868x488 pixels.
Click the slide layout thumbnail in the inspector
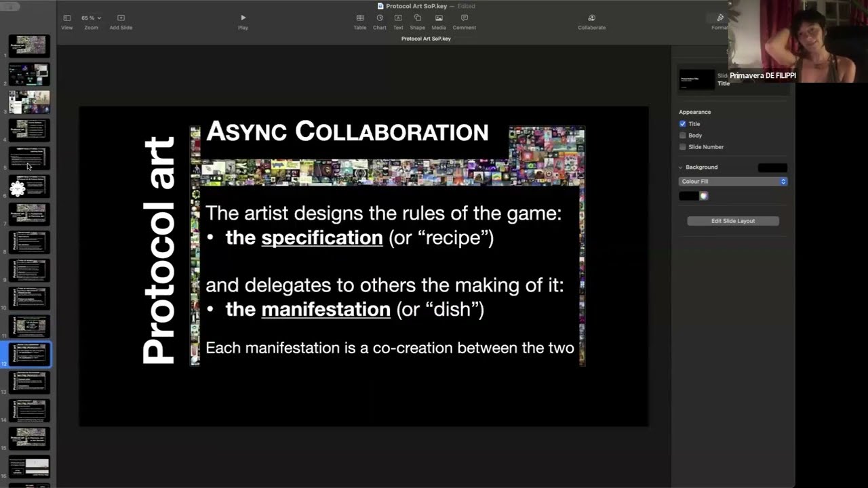(697, 79)
